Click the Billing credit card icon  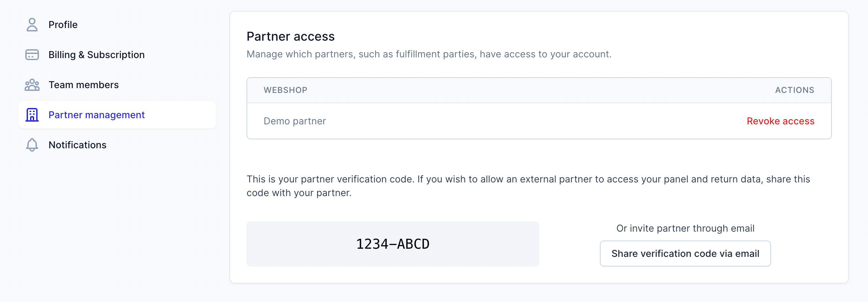pyautogui.click(x=32, y=55)
